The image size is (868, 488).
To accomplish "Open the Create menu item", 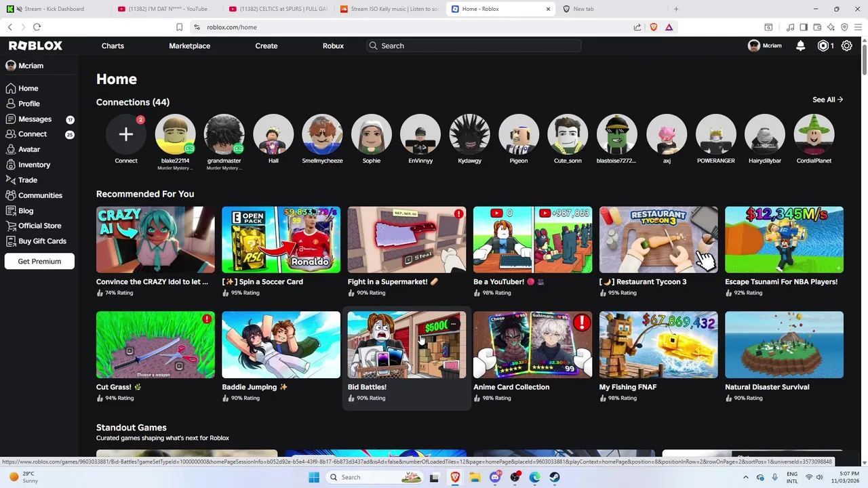I will click(x=267, y=45).
